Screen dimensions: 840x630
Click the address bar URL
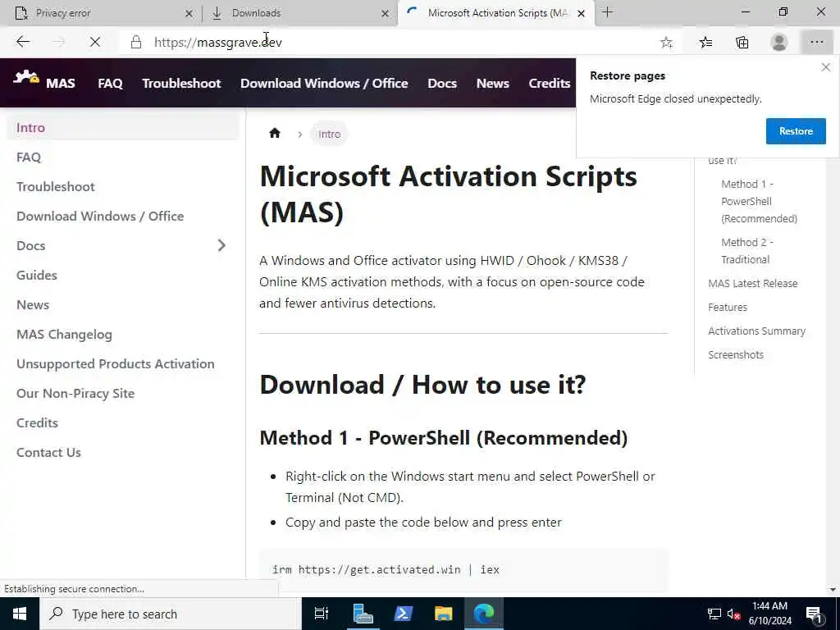click(218, 43)
